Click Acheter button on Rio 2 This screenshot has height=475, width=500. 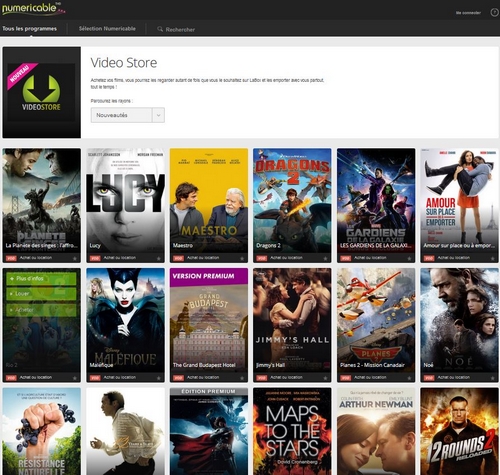click(41, 310)
